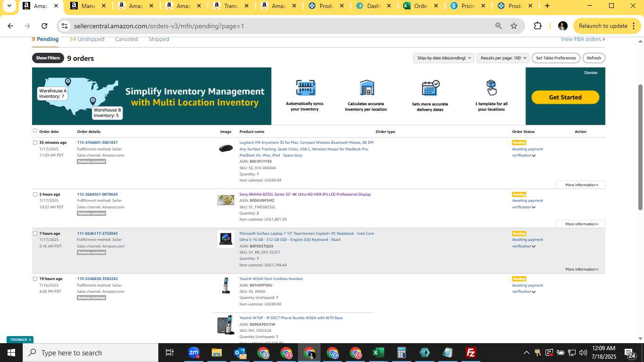Click Warehouse B map pin

click(x=93, y=101)
